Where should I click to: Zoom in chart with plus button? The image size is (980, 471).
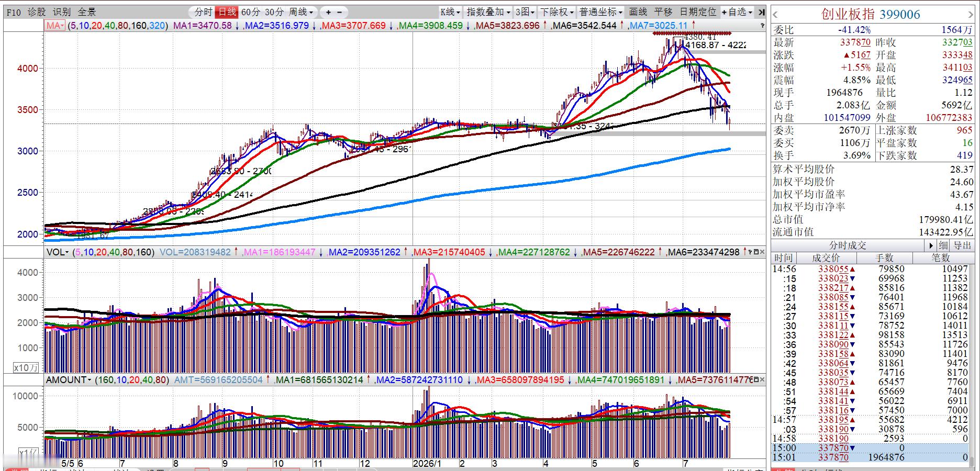pos(328,12)
